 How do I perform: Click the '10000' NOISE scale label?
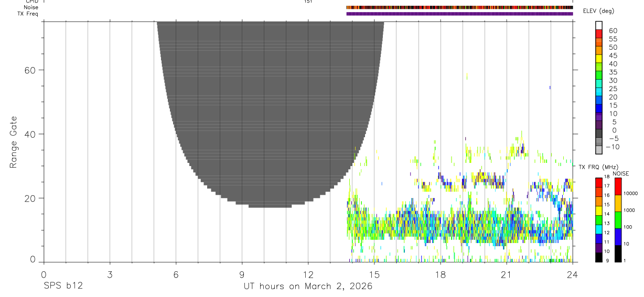point(631,193)
